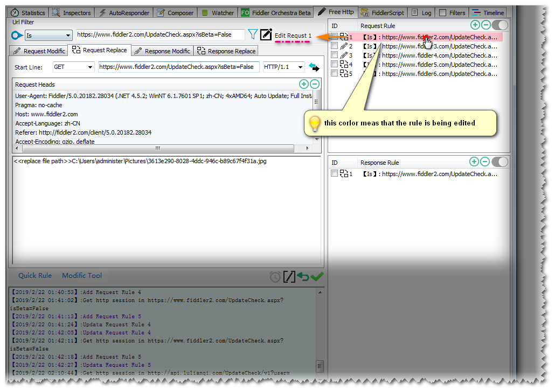Screen dimensions: 555x392
Task: Click the 'Pragma: no-cache' header line
Action: point(39,105)
